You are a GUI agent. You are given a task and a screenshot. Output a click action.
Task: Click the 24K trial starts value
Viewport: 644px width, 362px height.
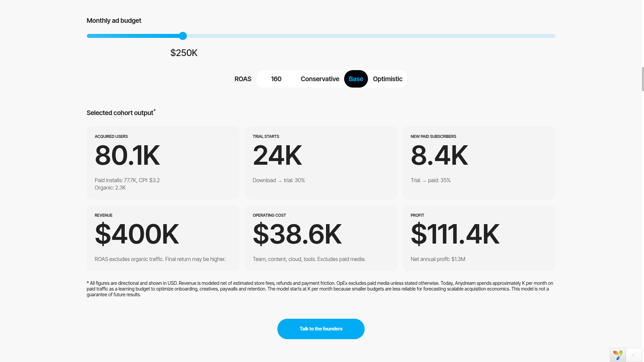pyautogui.click(x=277, y=155)
